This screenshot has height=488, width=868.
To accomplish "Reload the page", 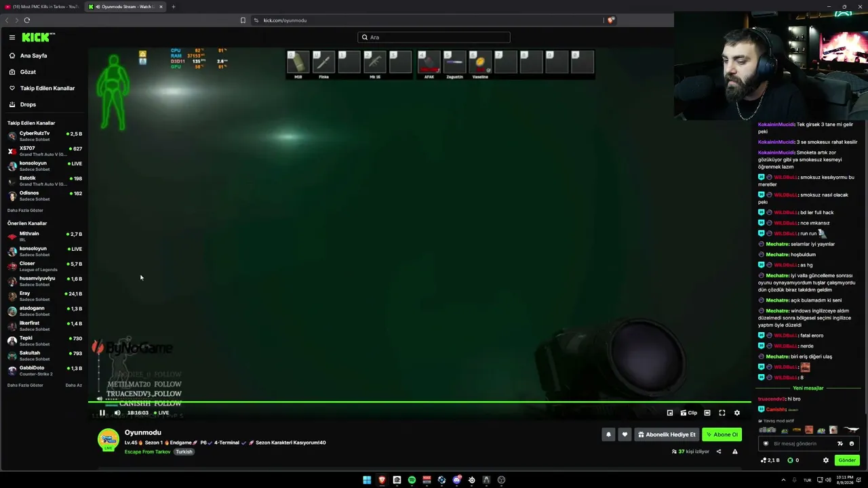I will click(x=26, y=20).
